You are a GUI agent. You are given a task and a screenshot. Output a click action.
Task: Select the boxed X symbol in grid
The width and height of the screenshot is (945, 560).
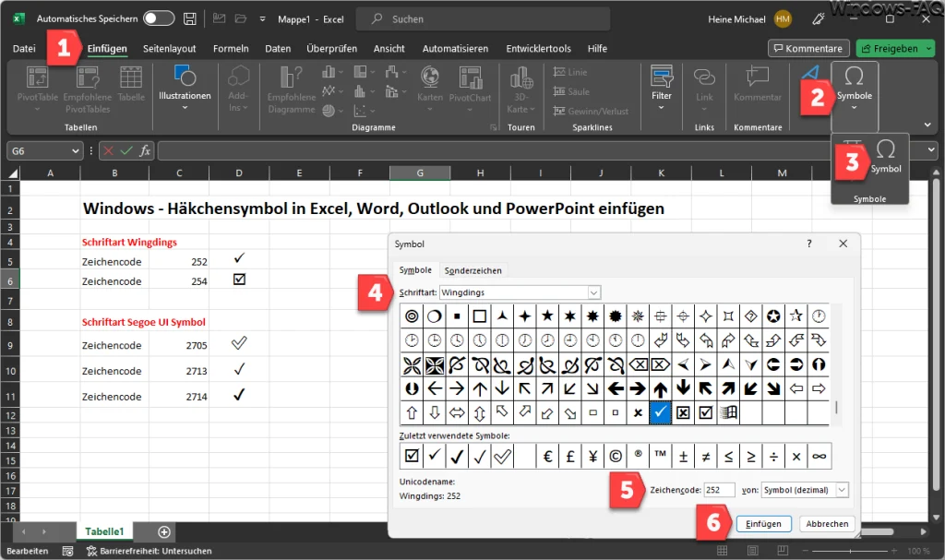(683, 413)
